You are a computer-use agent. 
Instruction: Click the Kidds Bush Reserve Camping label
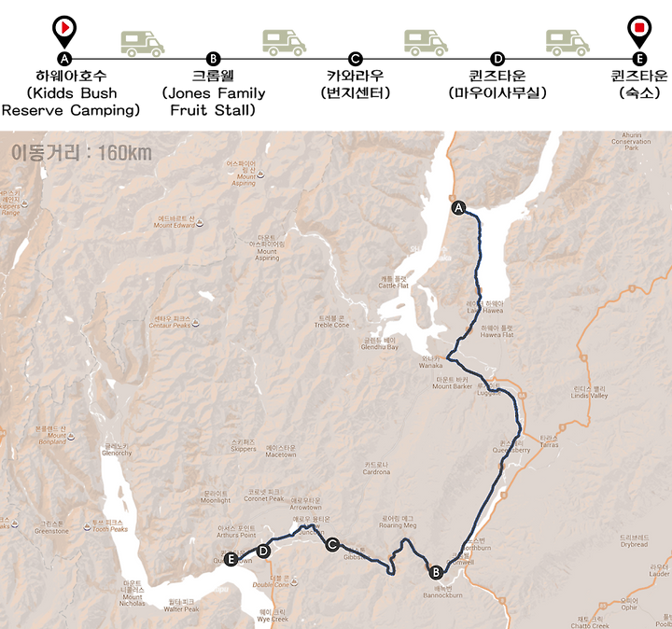point(71,102)
